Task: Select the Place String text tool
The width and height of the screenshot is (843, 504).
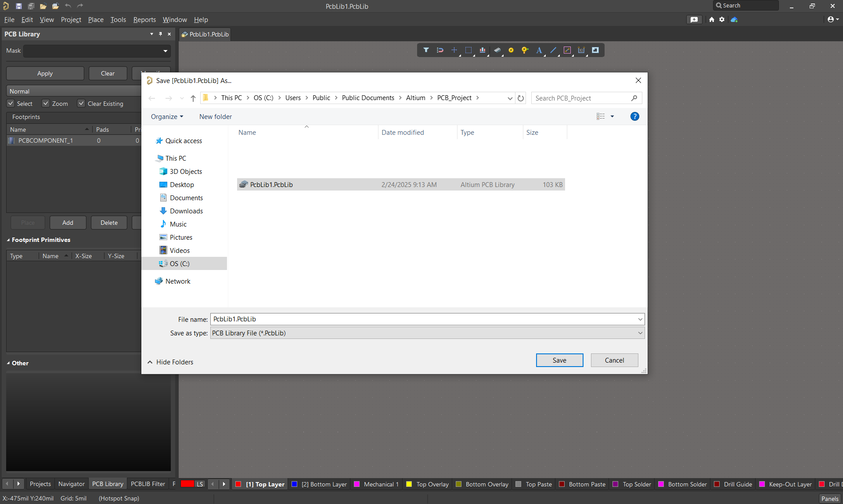Action: [x=539, y=50]
